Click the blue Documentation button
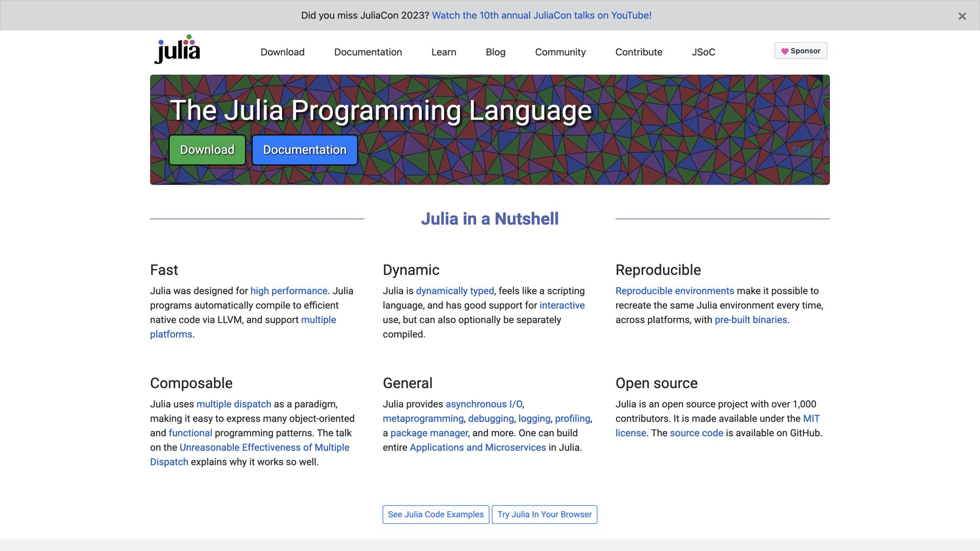This screenshot has width=980, height=551. [304, 149]
